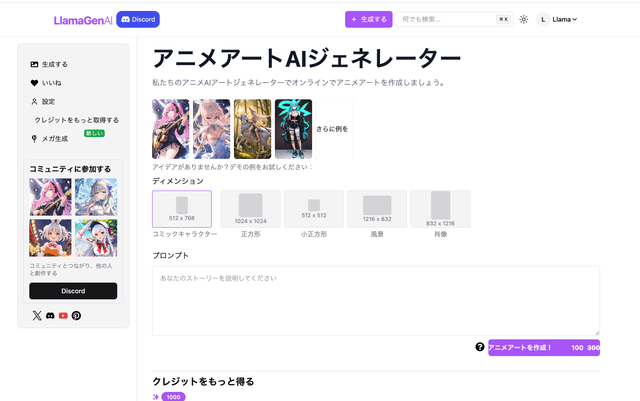Screen dimensions: 640x401
Task: Click the image icon beside 生成する
Action: pyautogui.click(x=34, y=64)
